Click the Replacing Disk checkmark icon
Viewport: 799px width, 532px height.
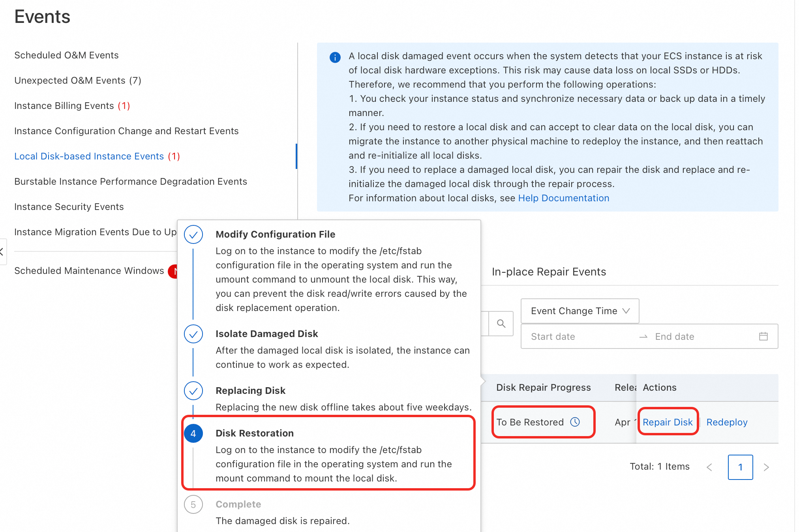point(193,391)
